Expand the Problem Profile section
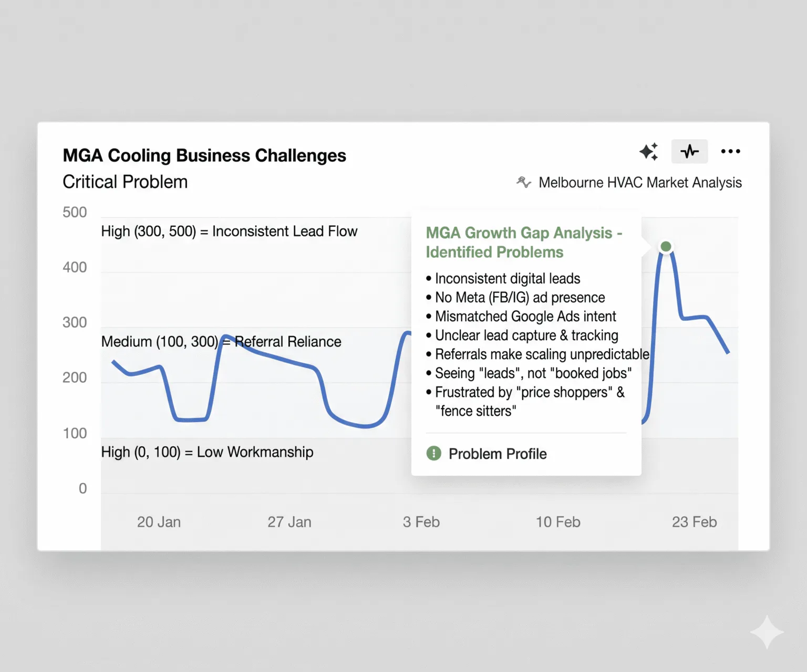Image resolution: width=807 pixels, height=672 pixels. pos(498,454)
